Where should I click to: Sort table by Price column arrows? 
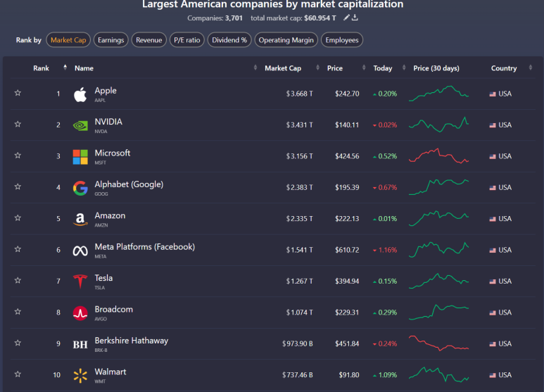click(364, 68)
